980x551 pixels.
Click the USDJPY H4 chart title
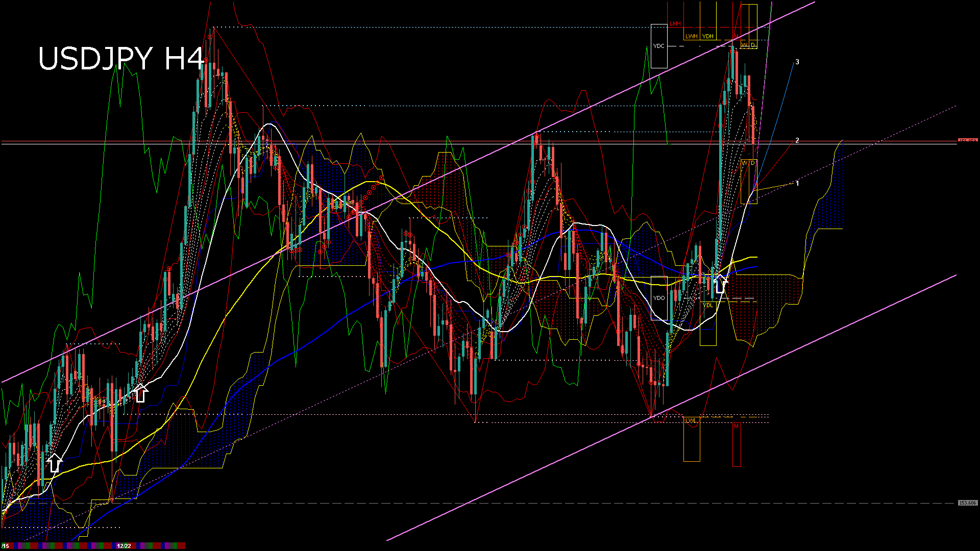pos(121,59)
